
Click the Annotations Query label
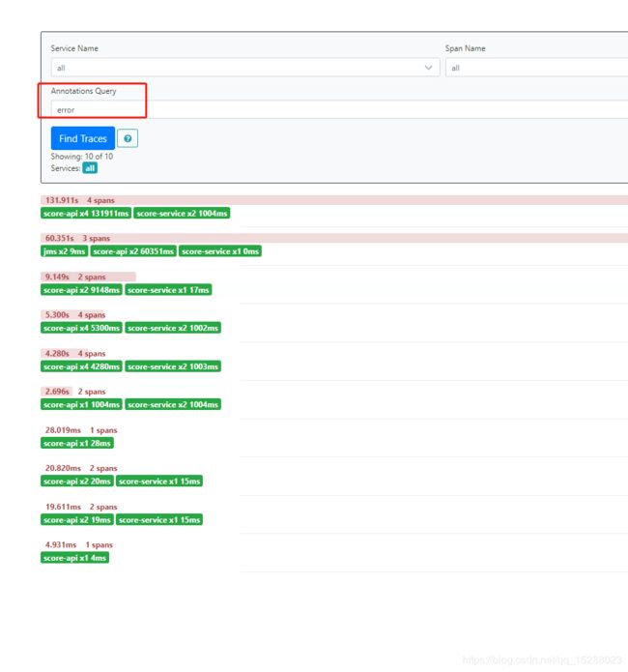pyautogui.click(x=83, y=91)
